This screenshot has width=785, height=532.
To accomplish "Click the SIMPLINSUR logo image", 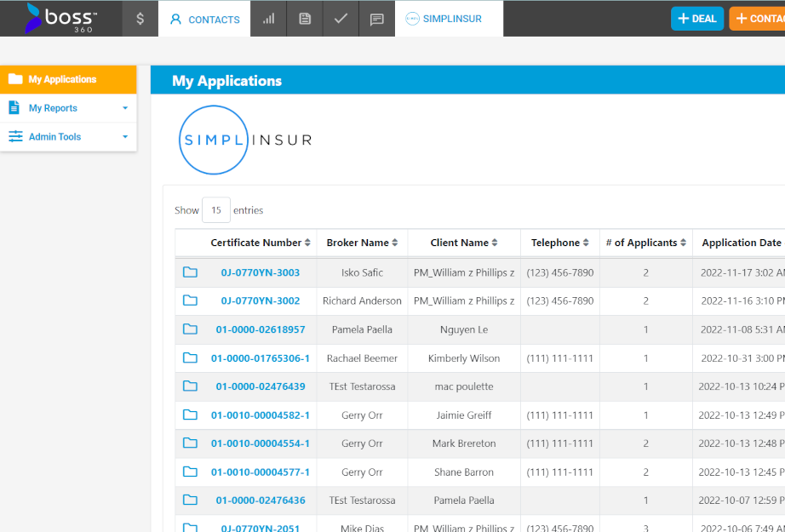I will (245, 140).
